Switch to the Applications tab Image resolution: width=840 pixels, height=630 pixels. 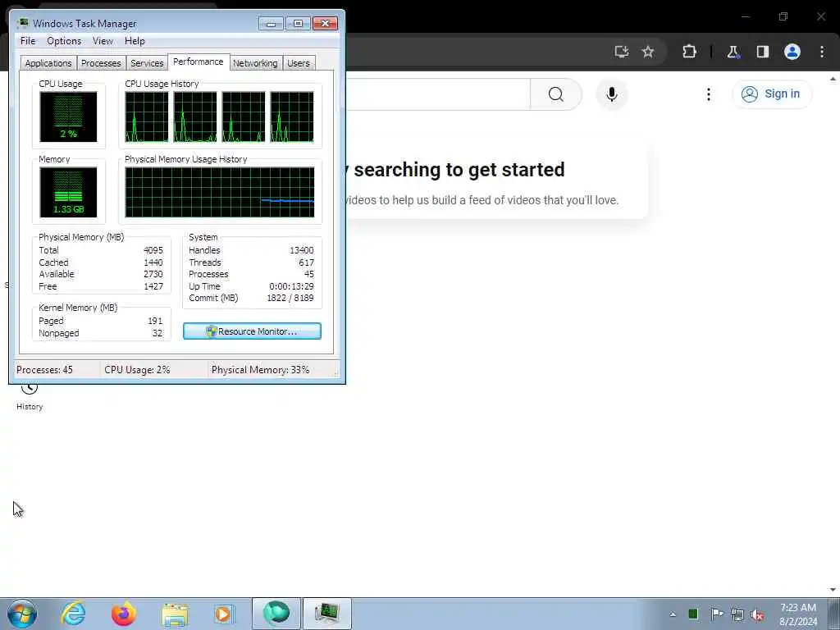[48, 63]
